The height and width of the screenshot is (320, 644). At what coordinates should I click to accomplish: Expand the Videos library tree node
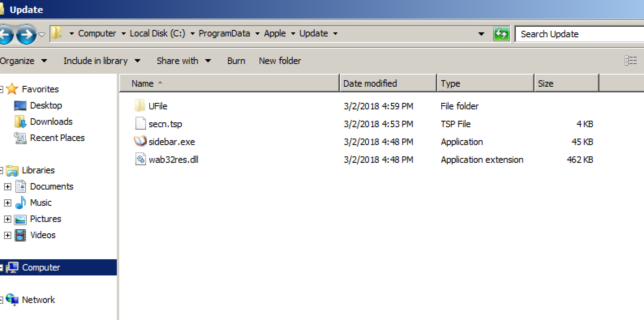pyautogui.click(x=8, y=235)
